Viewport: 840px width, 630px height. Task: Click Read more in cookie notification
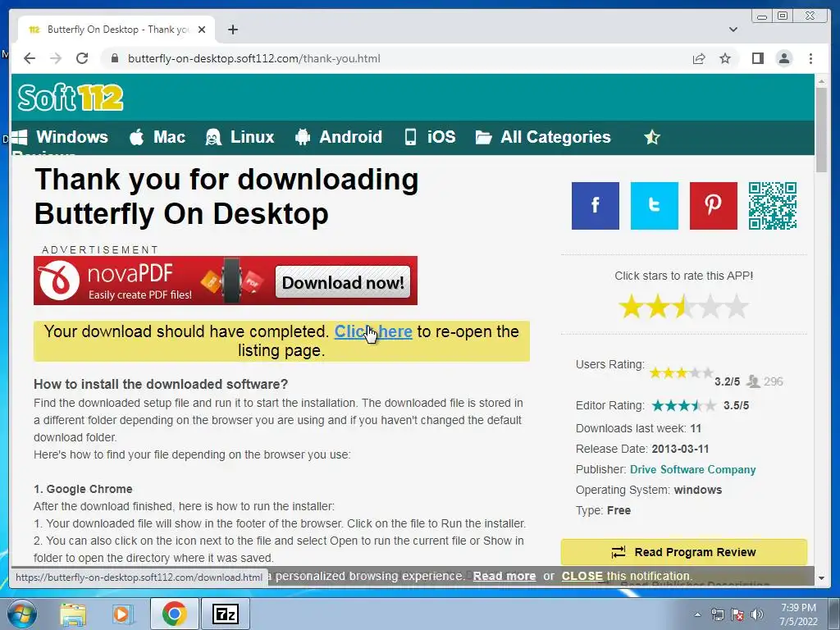(504, 576)
